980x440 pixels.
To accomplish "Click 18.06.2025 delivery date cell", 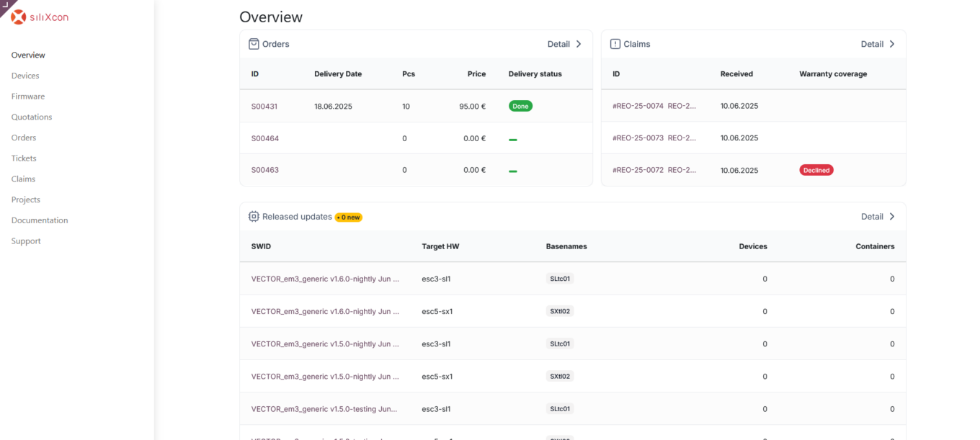I will coord(333,106).
